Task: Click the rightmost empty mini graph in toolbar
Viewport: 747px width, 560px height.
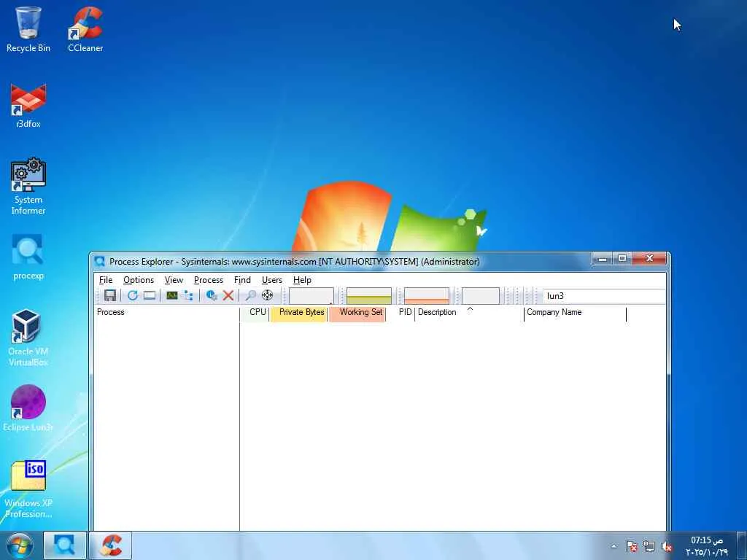Action: (x=481, y=296)
